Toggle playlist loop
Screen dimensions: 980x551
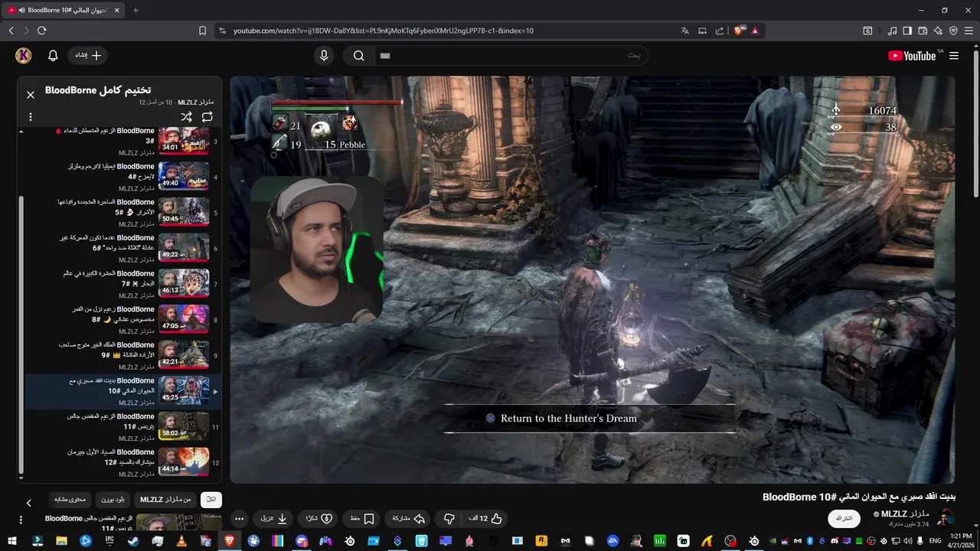coord(207,117)
